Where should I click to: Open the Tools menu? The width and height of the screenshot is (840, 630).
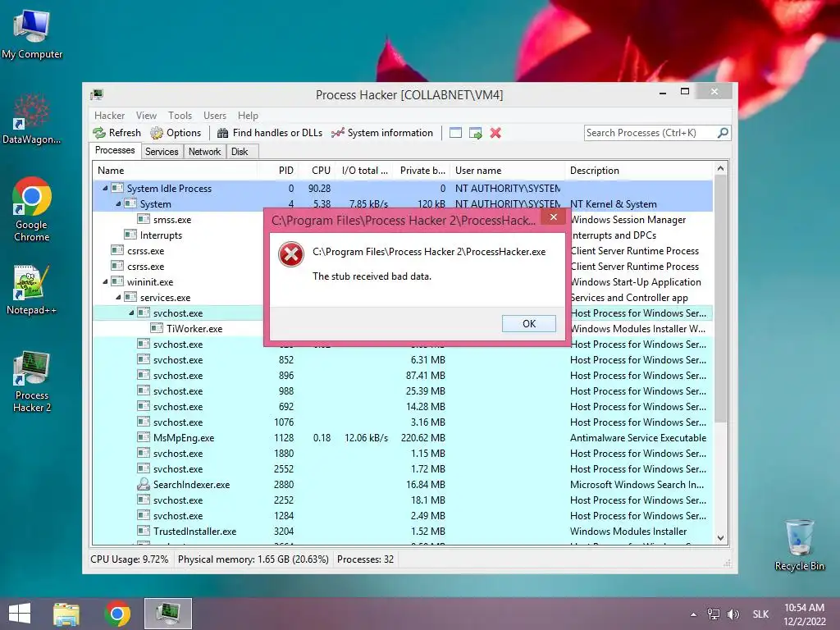[x=180, y=116]
